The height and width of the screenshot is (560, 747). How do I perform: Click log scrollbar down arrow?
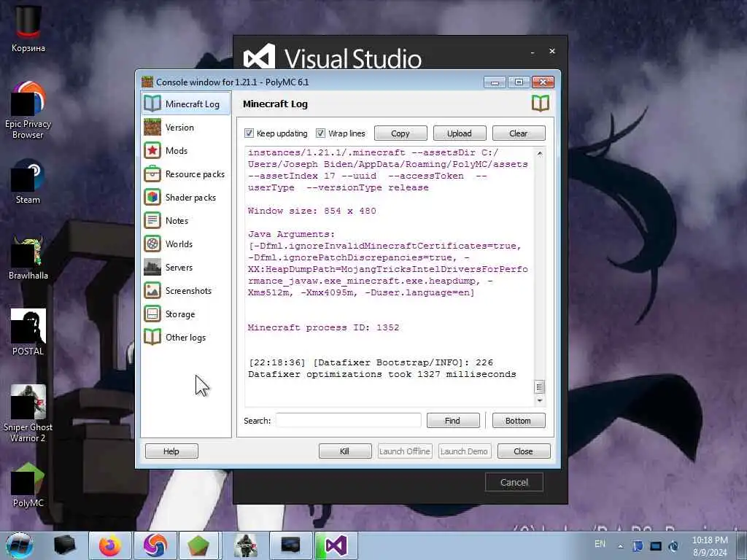coord(539,400)
